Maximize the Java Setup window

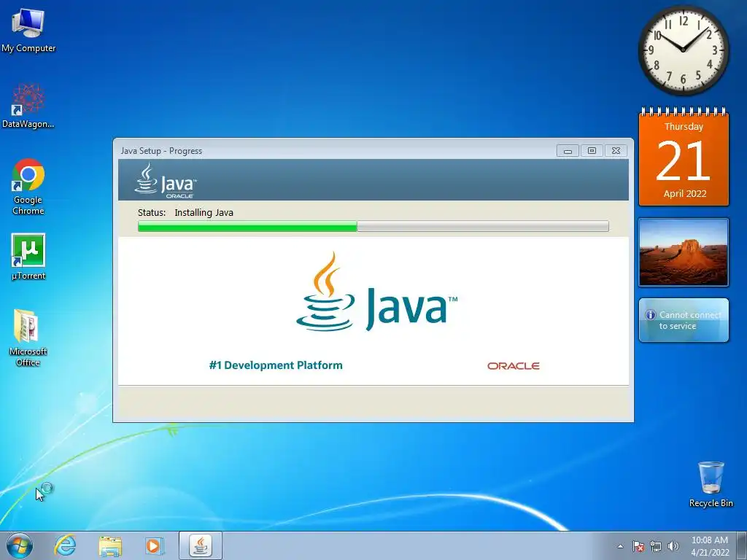click(592, 151)
